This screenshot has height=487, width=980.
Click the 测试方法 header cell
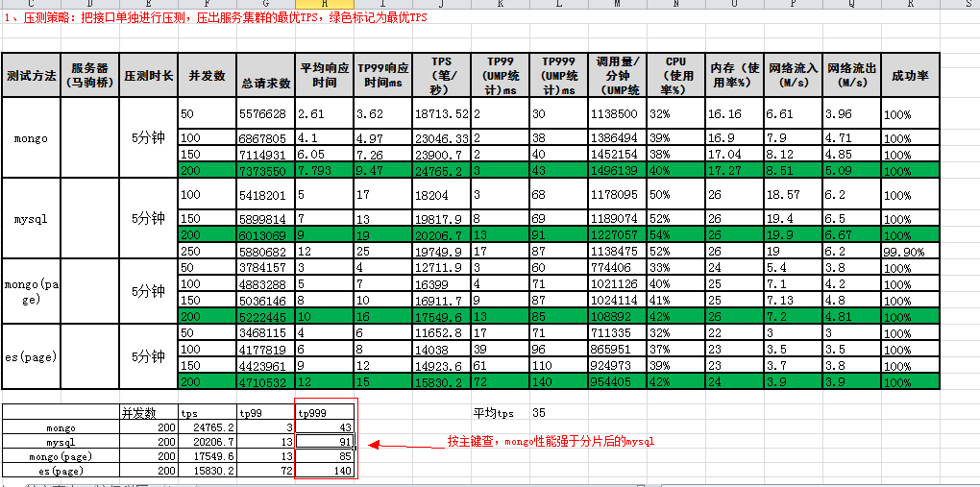pos(31,75)
